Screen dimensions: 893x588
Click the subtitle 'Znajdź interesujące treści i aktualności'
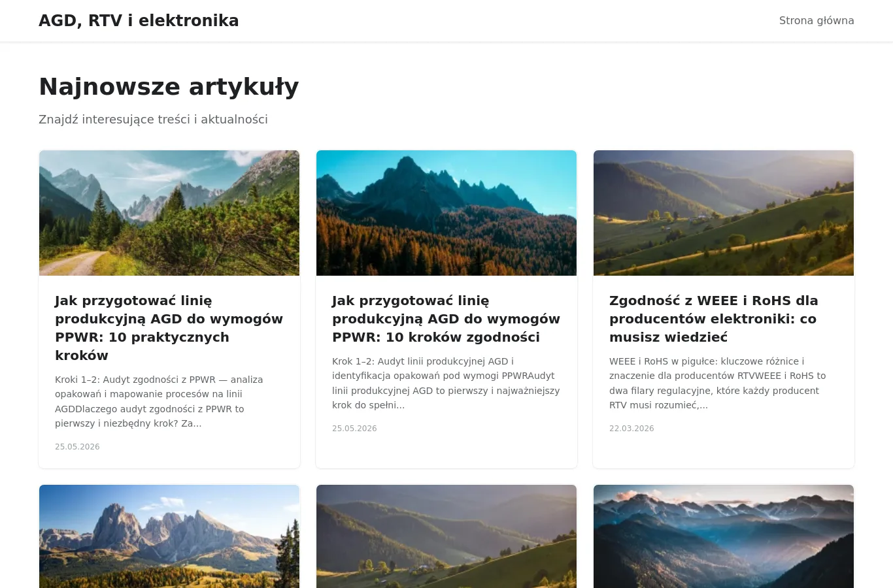coord(153,120)
